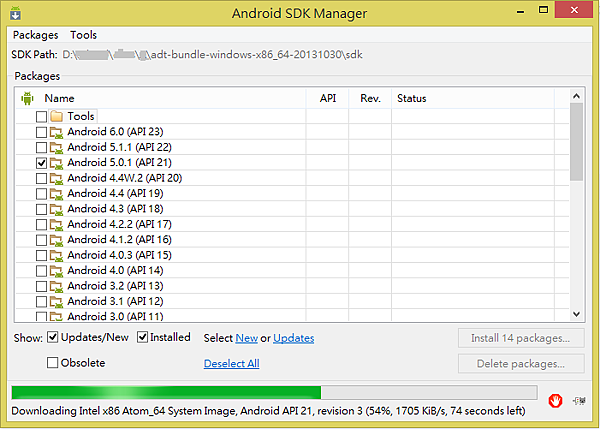The height and width of the screenshot is (429, 600).
Task: Check the Android 5.1.1 (API 22) checkbox
Action: pyautogui.click(x=41, y=148)
